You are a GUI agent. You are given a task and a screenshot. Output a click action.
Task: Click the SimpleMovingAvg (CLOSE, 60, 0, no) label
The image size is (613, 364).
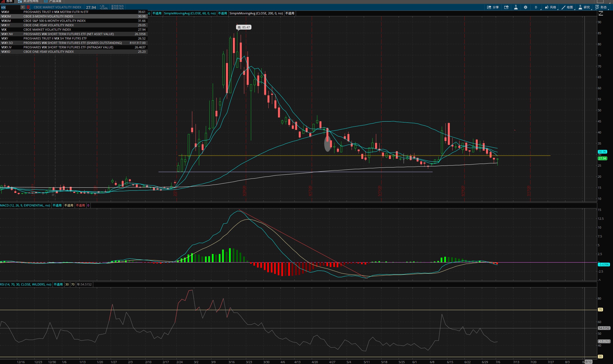(x=190, y=13)
